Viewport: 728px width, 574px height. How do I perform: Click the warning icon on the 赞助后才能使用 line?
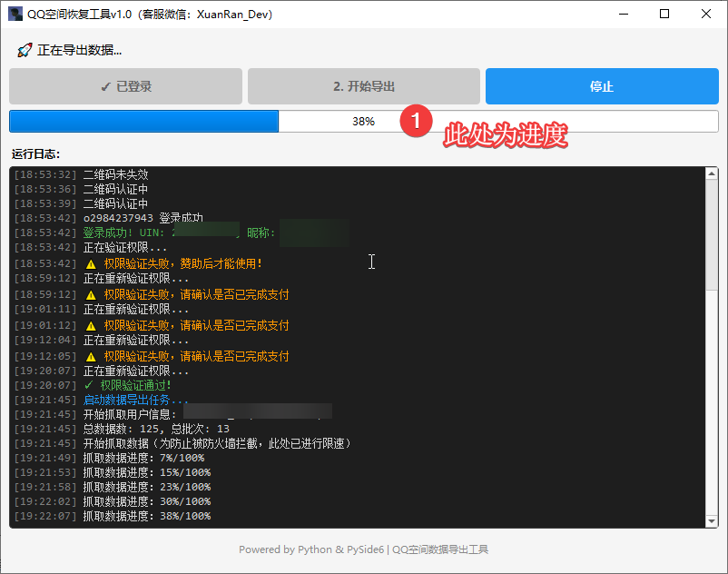pyautogui.click(x=91, y=263)
